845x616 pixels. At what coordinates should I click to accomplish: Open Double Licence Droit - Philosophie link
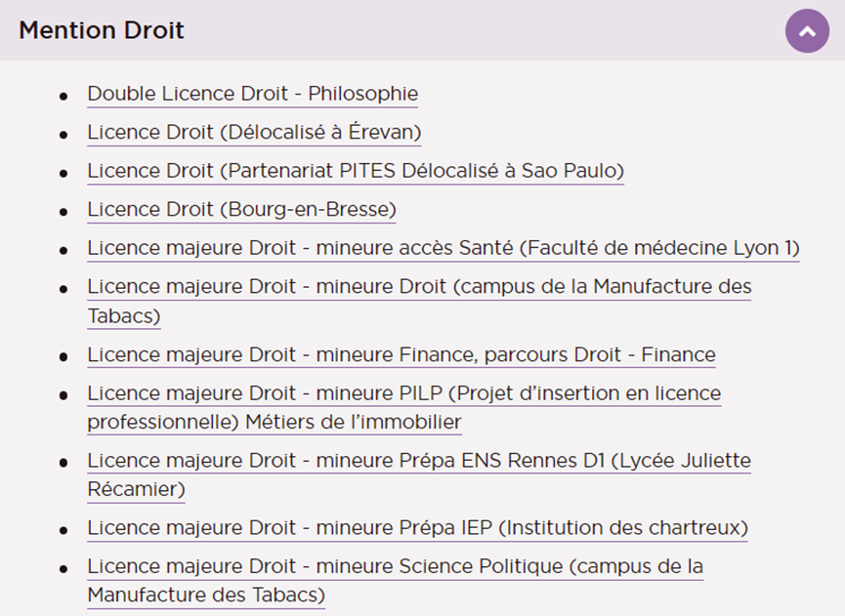pyautogui.click(x=253, y=94)
